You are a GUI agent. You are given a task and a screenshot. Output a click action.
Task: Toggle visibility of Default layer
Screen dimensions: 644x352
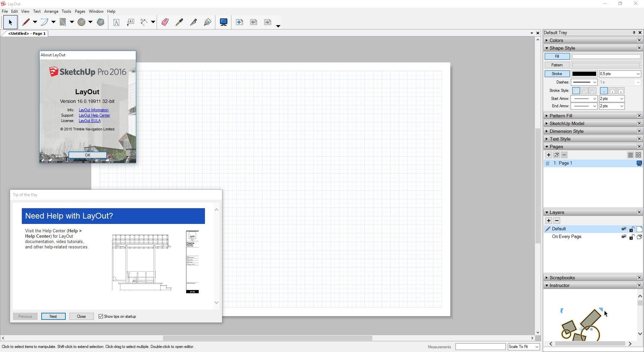point(624,229)
